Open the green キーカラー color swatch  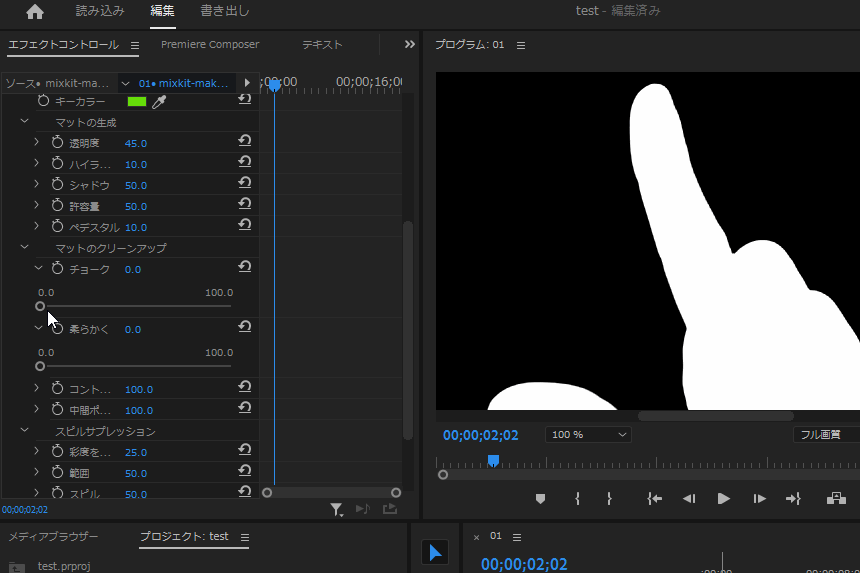click(137, 101)
